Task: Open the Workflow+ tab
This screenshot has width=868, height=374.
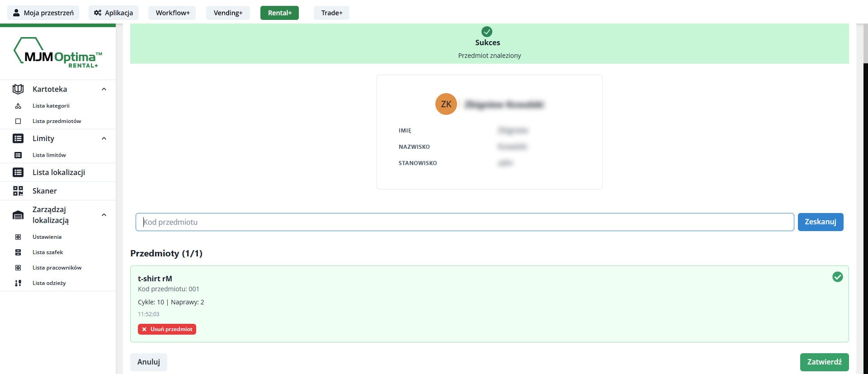Action: click(172, 13)
